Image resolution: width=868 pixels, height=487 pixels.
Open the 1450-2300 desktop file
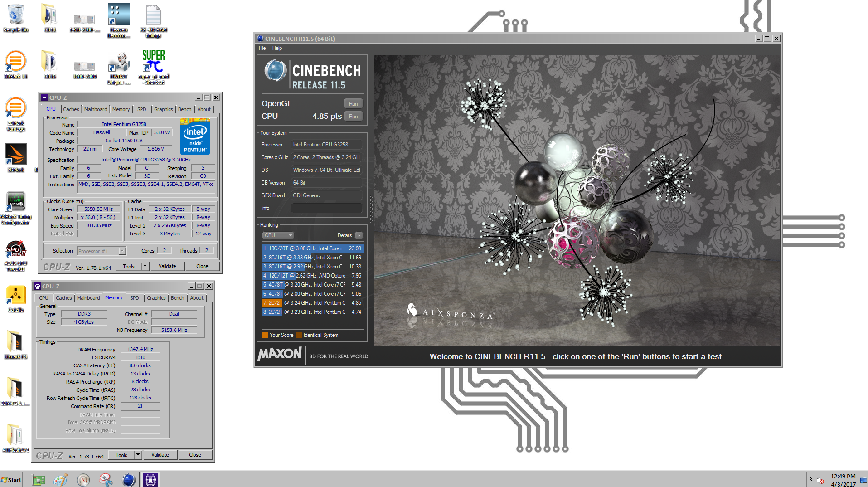point(84,22)
